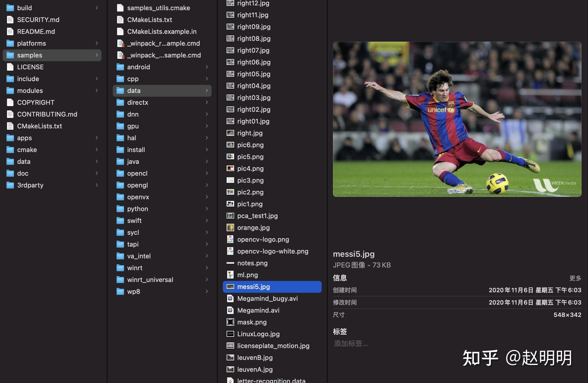Expand the dnn folder chevron

[x=207, y=114]
